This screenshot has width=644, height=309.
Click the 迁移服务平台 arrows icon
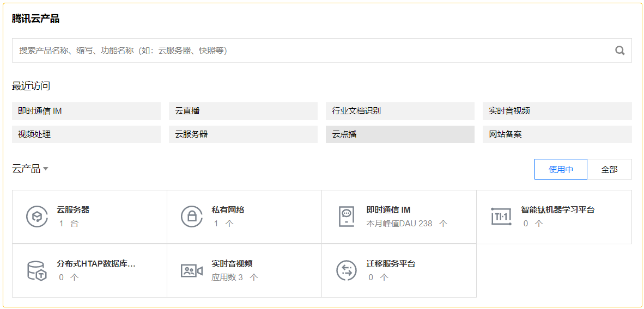(347, 270)
